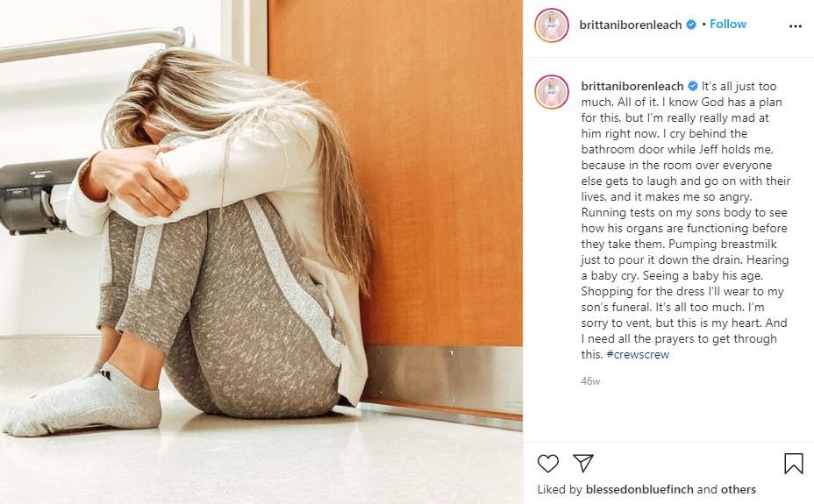Image resolution: width=814 pixels, height=504 pixels.
Task: View the blessedonbluefinch profile from likes
Action: point(639,489)
